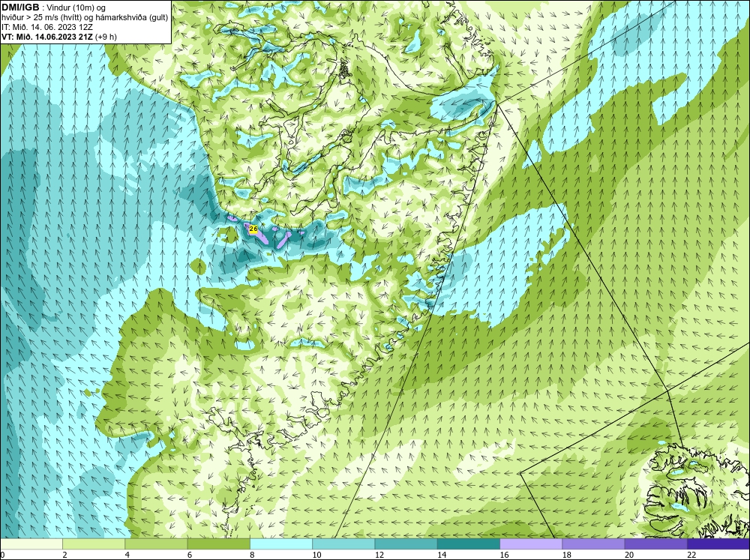Click the 10-12 m/s cyan legend swatch

pyautogui.click(x=343, y=544)
